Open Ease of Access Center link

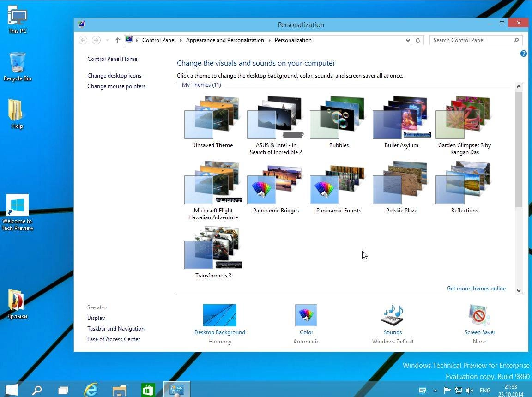tap(114, 339)
